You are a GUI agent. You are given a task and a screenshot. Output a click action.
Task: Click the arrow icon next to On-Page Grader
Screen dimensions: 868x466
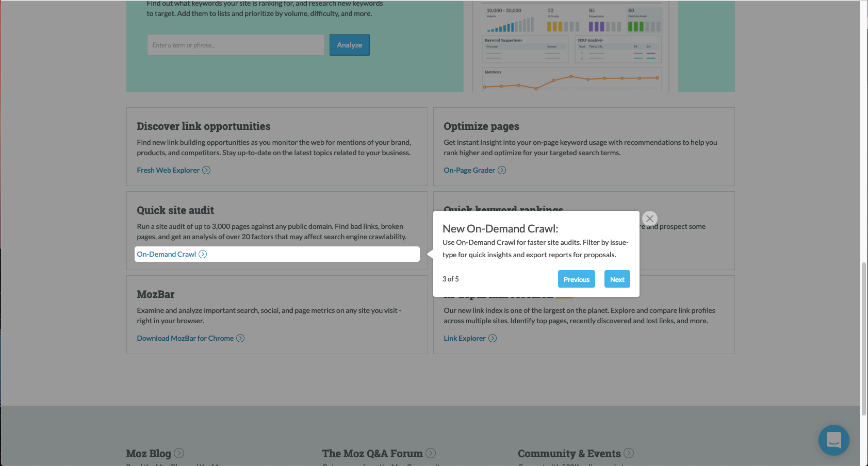pyautogui.click(x=502, y=170)
